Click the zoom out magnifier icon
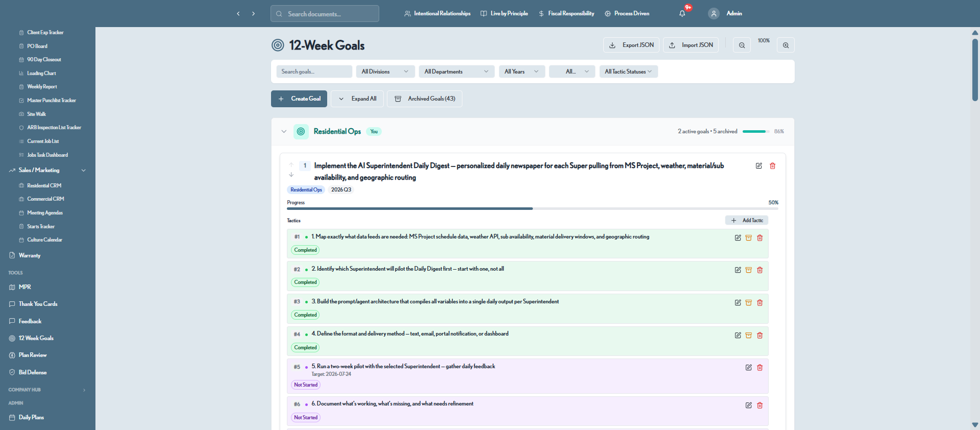This screenshot has width=980, height=430. click(742, 45)
